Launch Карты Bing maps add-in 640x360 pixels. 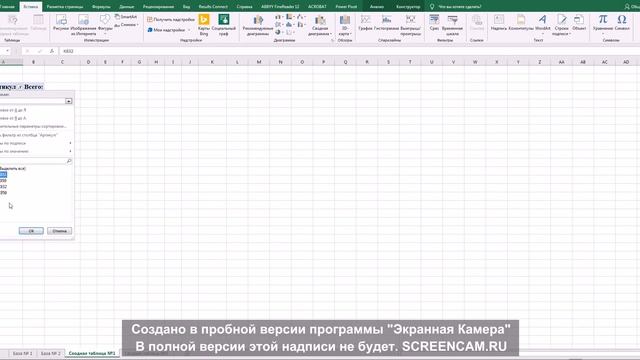tap(204, 24)
